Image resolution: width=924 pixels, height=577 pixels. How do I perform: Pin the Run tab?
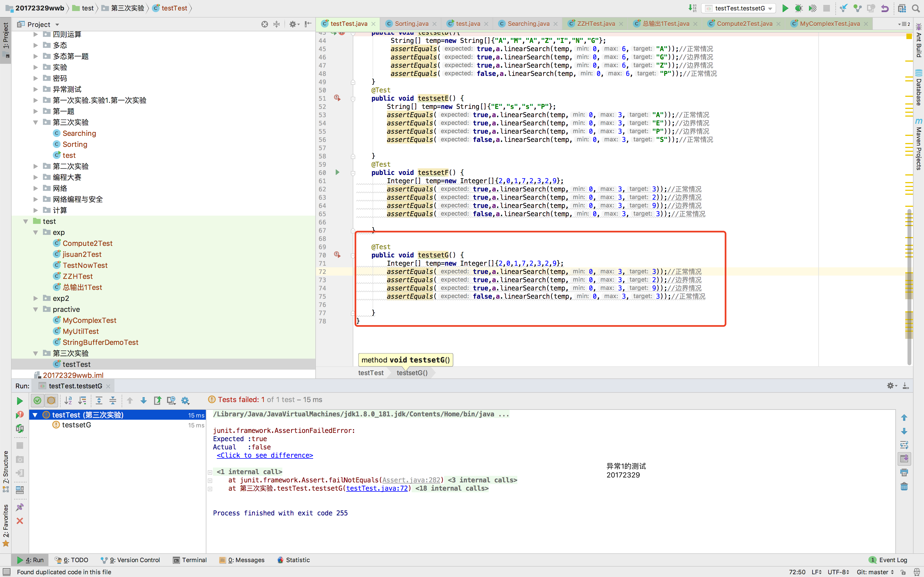click(x=20, y=507)
